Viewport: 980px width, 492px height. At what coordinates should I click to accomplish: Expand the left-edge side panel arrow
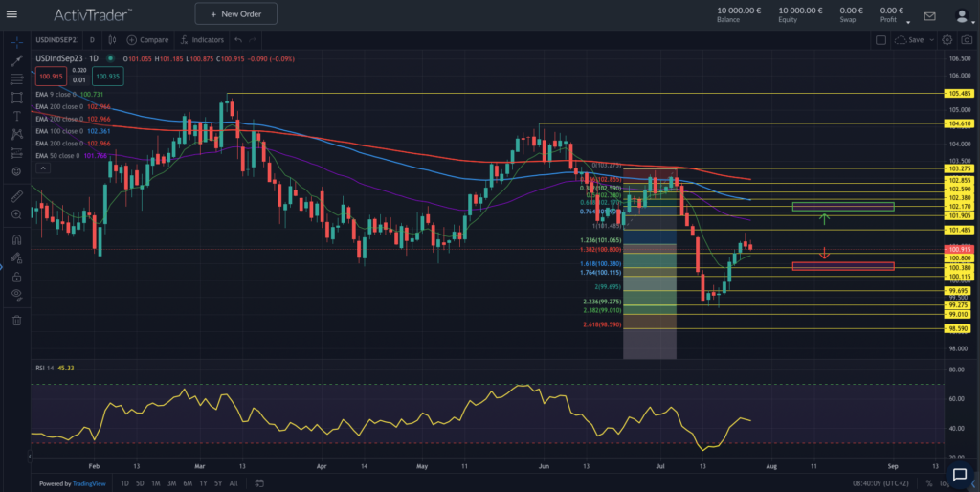tap(2, 267)
